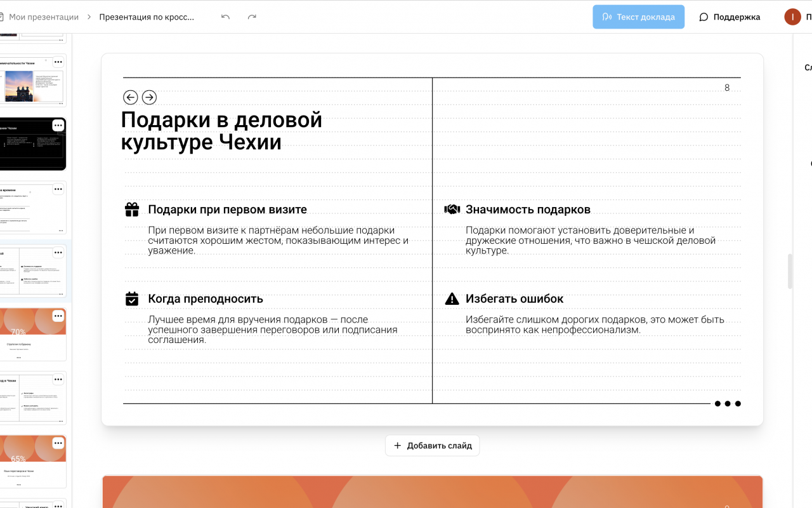Open options of the 65% orange thumbnail
Screen dimensions: 812x508
click(x=58, y=443)
